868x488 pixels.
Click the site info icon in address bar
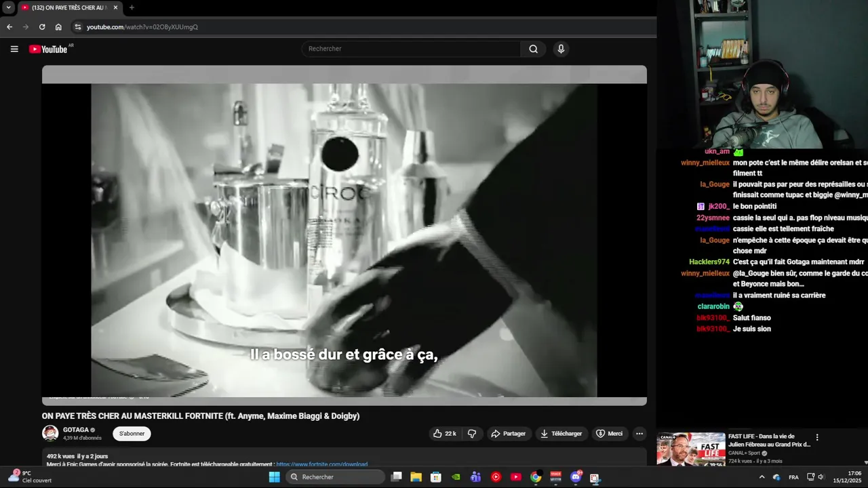click(x=78, y=27)
